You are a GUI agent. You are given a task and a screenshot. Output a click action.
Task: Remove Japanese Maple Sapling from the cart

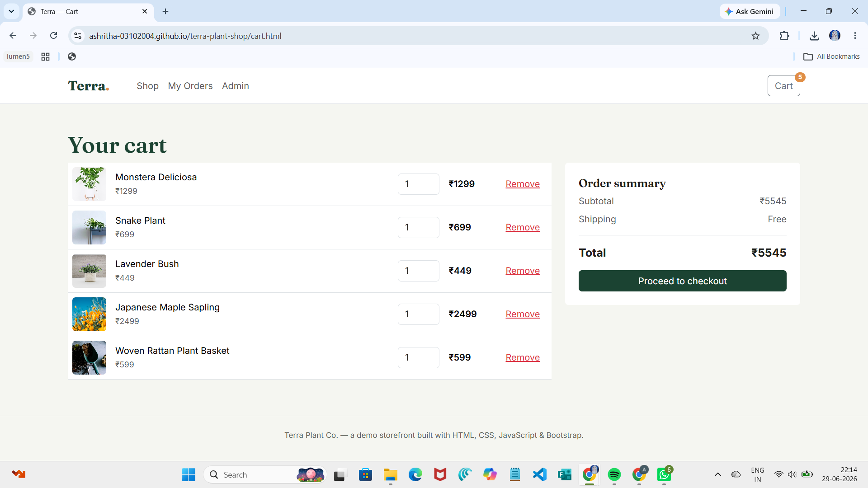click(x=523, y=314)
